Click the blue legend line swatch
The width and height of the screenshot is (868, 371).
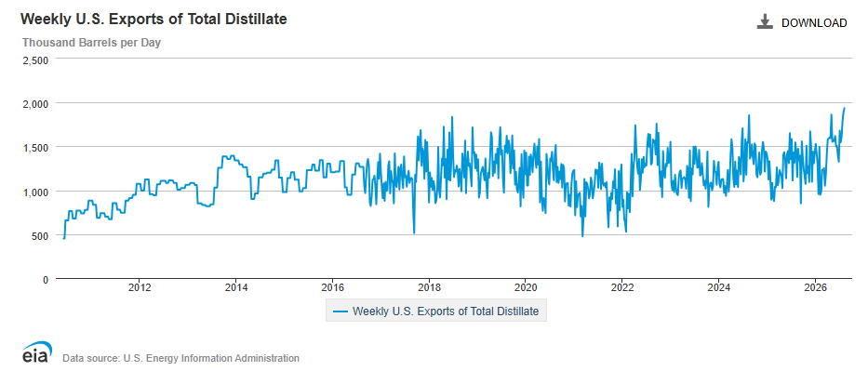coord(341,311)
